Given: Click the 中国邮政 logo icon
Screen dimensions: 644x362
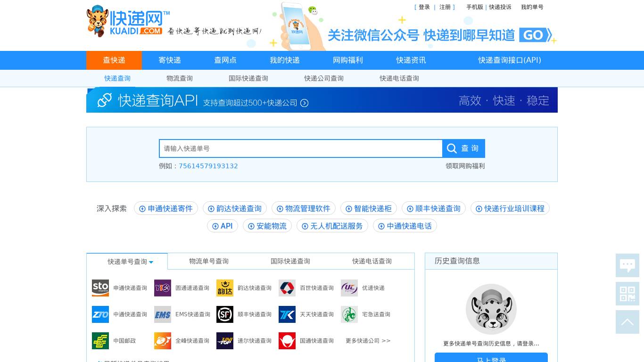Looking at the screenshot, I should [x=100, y=341].
